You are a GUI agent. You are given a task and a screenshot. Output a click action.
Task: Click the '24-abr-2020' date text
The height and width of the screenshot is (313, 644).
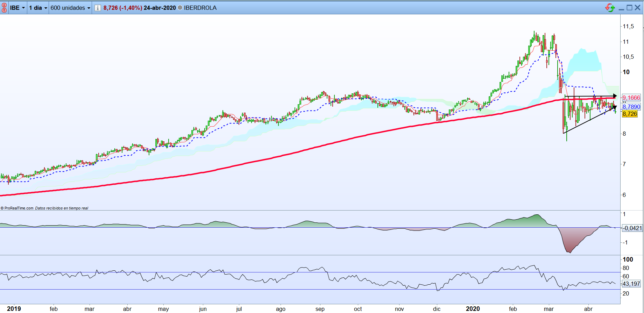[x=160, y=8]
